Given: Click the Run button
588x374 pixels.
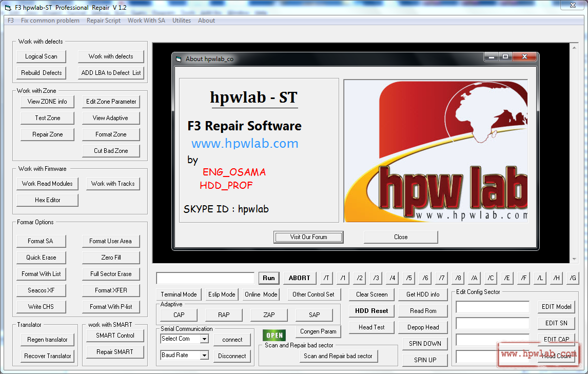Looking at the screenshot, I should coord(268,278).
